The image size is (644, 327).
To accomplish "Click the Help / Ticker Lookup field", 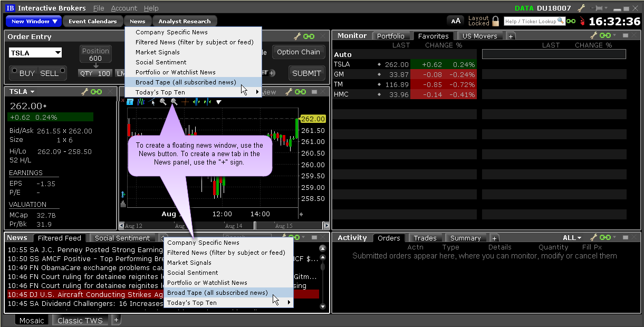I will click(x=530, y=21).
